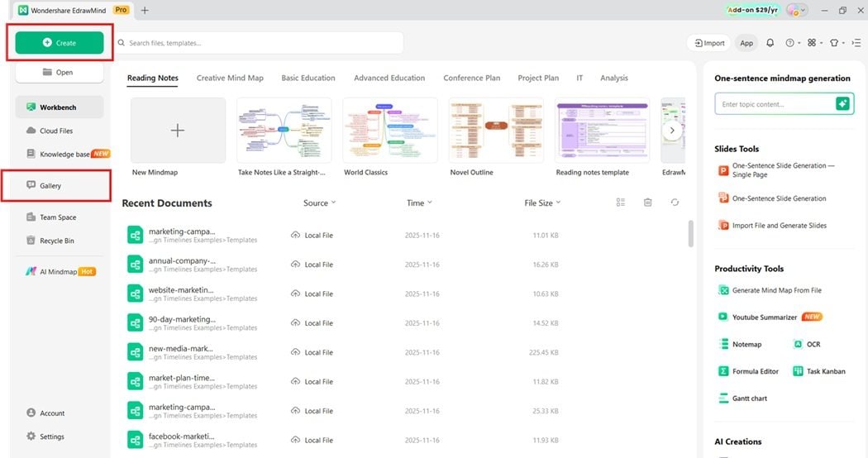Open One-Sentence Slide Generation — Single Page
The image size is (868, 458).
(x=777, y=170)
